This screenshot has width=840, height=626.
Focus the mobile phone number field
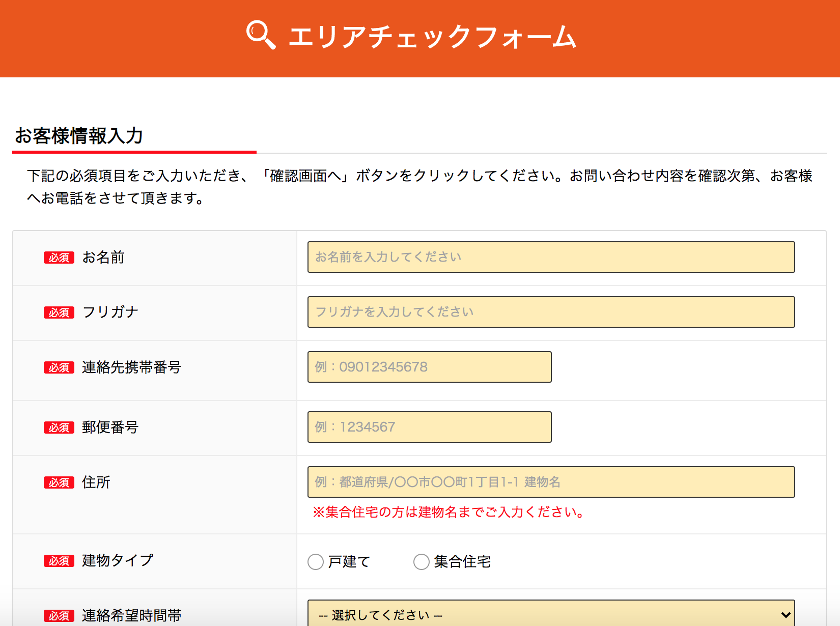click(x=429, y=367)
